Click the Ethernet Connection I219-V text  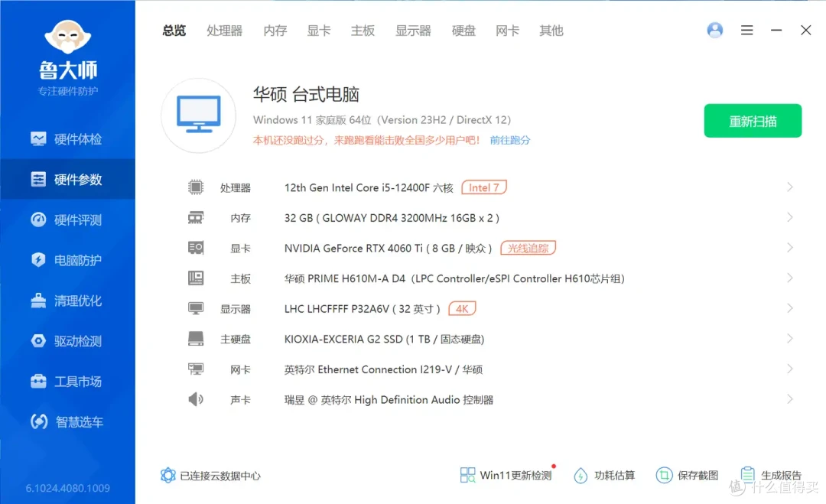383,369
